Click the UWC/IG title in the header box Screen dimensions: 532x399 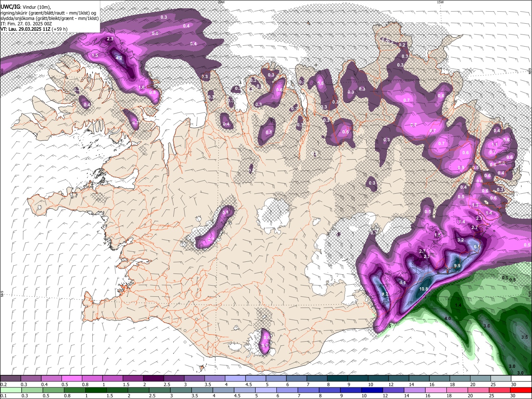(x=10, y=7)
